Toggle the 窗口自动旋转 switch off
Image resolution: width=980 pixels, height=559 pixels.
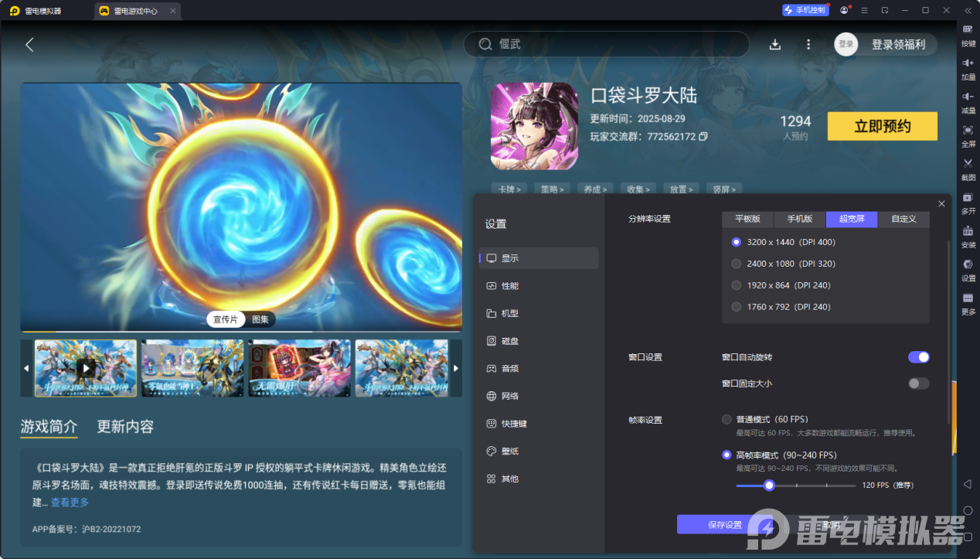click(918, 357)
